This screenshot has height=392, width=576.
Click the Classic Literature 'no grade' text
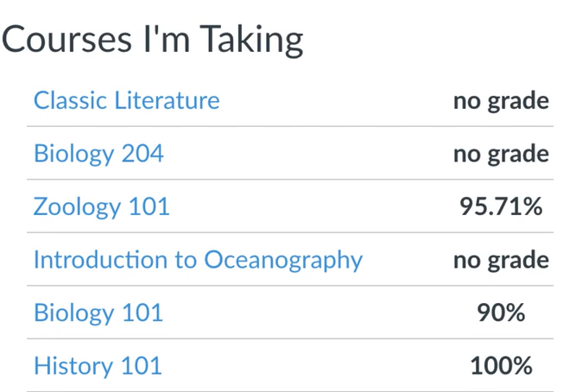pos(501,101)
